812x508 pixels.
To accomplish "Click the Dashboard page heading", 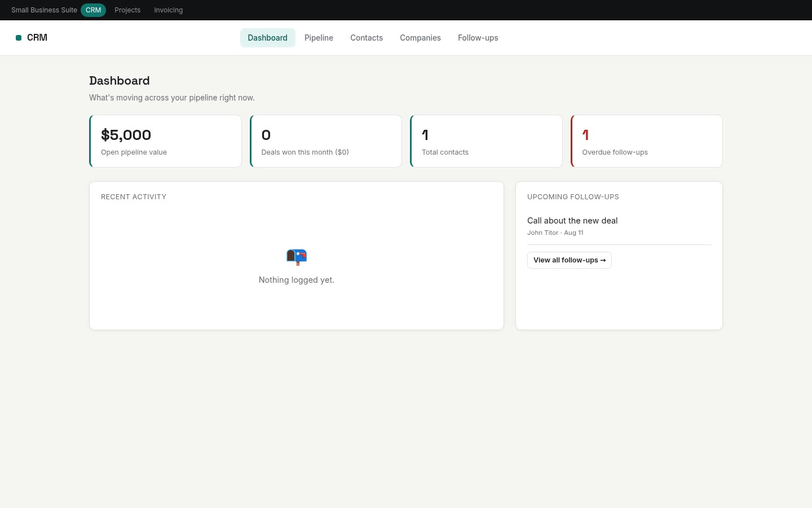I will (120, 81).
